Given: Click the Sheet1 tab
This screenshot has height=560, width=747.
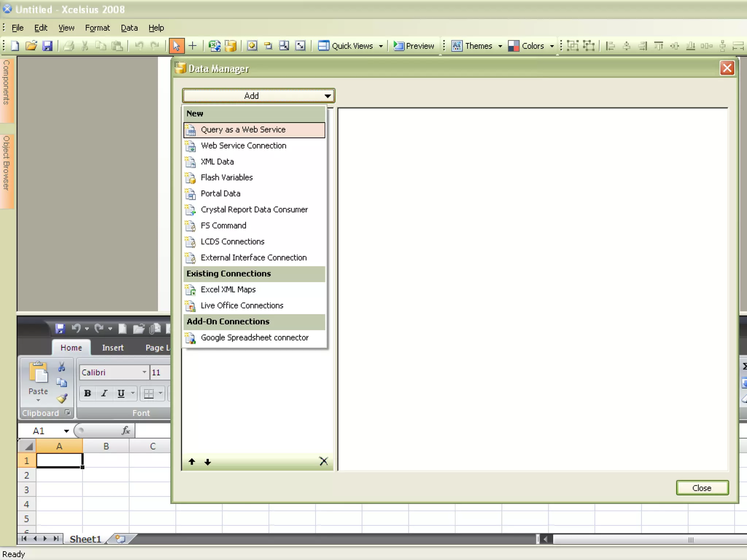Looking at the screenshot, I should pos(85,539).
